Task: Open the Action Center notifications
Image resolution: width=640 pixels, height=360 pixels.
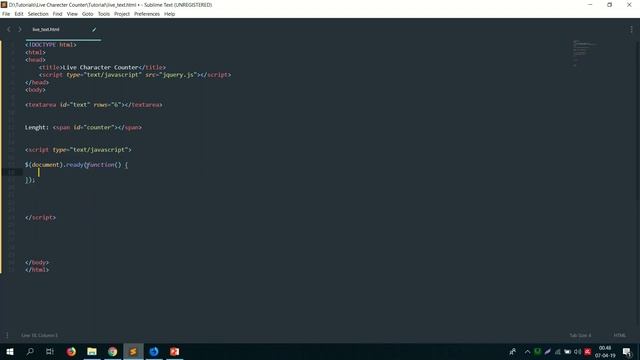Action: tap(627, 351)
